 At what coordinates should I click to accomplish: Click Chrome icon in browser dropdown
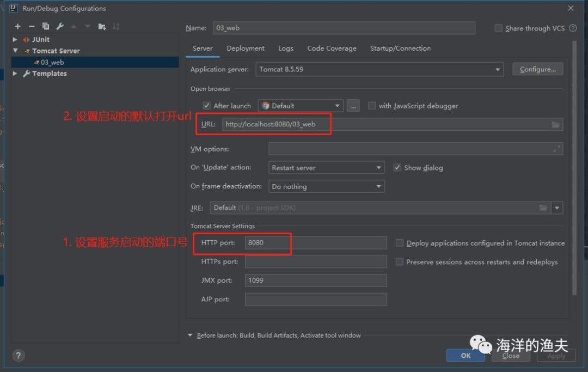coord(266,106)
